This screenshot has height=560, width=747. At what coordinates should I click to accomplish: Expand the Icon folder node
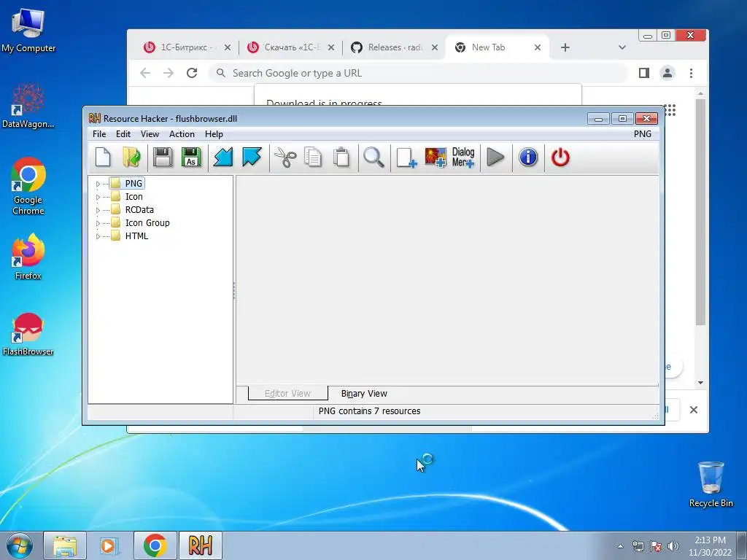point(98,197)
